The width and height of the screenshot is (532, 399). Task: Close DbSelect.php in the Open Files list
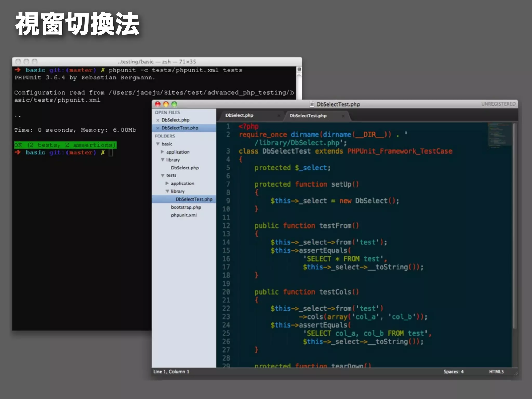[158, 120]
